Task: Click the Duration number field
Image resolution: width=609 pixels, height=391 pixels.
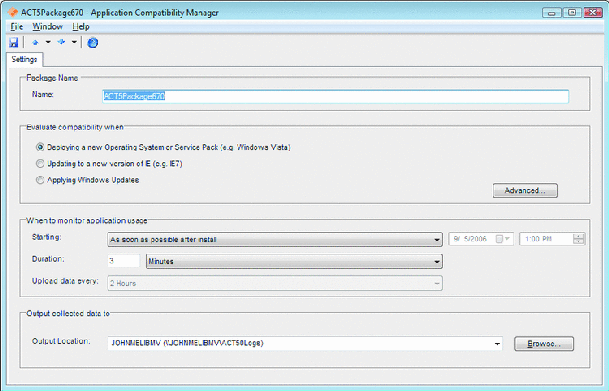Action: [124, 261]
